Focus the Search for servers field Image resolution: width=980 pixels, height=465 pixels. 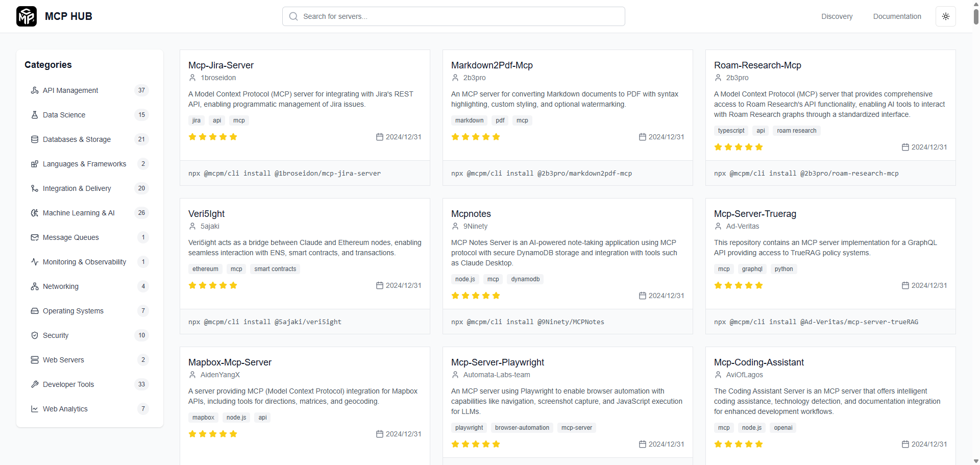coord(453,16)
